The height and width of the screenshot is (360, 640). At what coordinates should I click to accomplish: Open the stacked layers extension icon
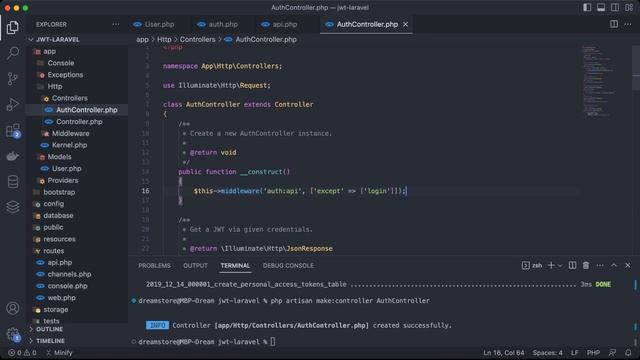[x=13, y=207]
